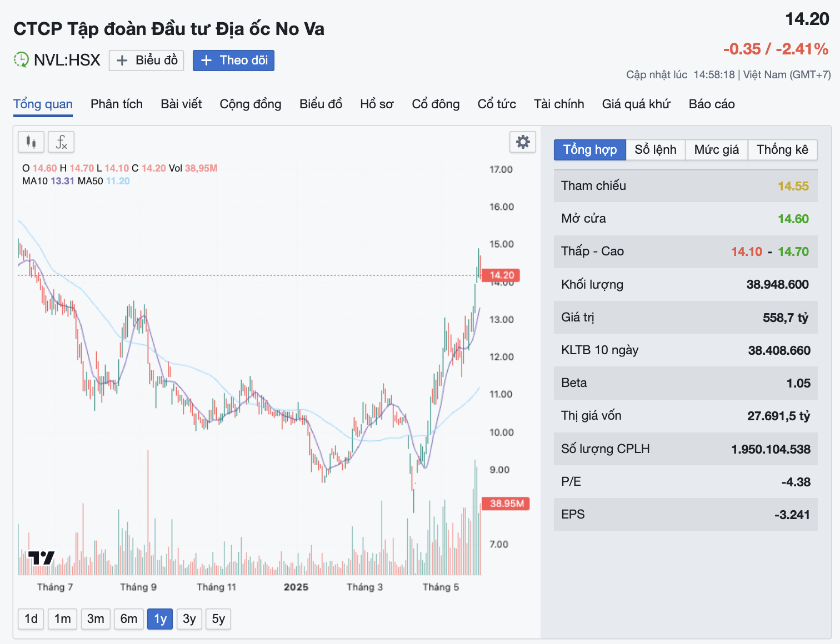The image size is (840, 644).
Task: Select the 1d time range
Action: tap(31, 619)
